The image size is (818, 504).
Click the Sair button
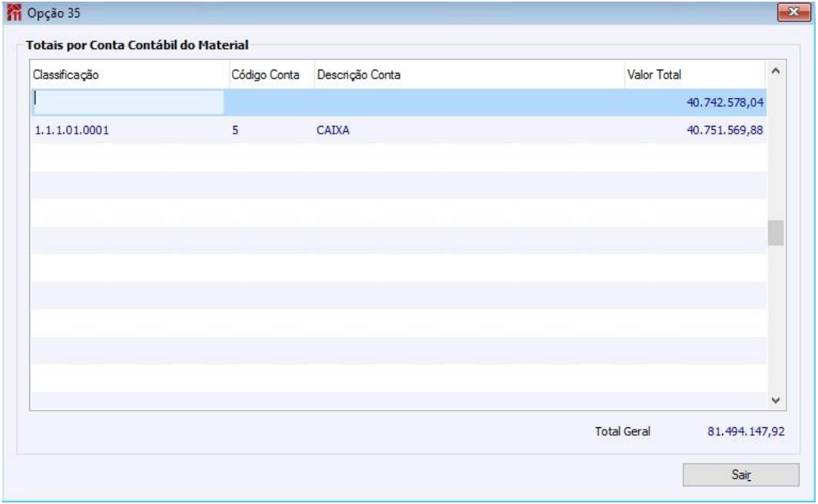tap(740, 474)
